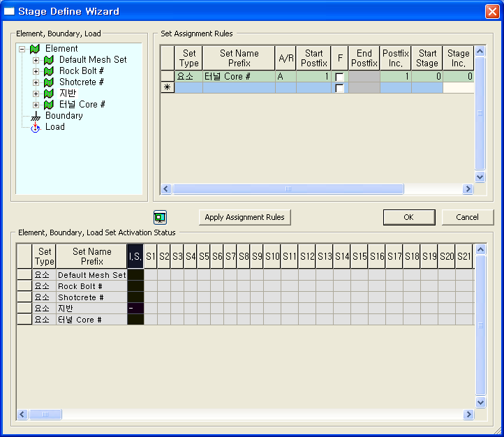Expand the Shotcrete # tree node
Viewport: 504px width, 437px height.
[36, 82]
